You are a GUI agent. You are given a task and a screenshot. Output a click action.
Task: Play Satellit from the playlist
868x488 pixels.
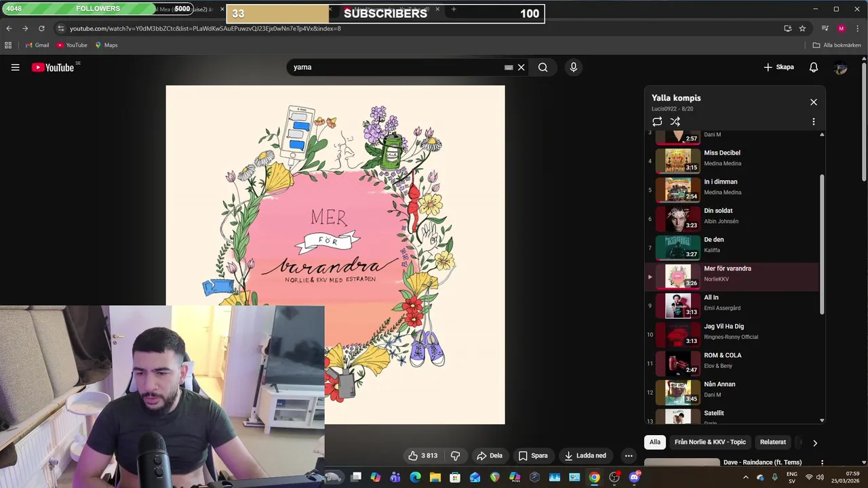732,415
